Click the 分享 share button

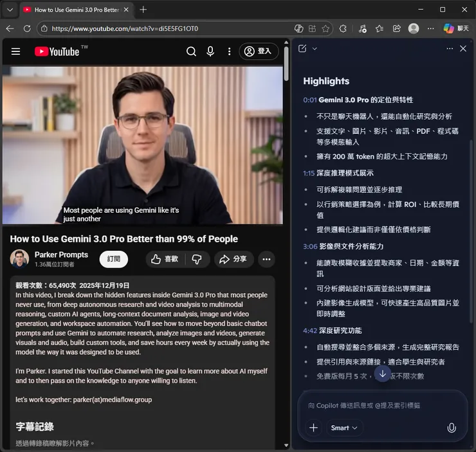[x=233, y=259]
